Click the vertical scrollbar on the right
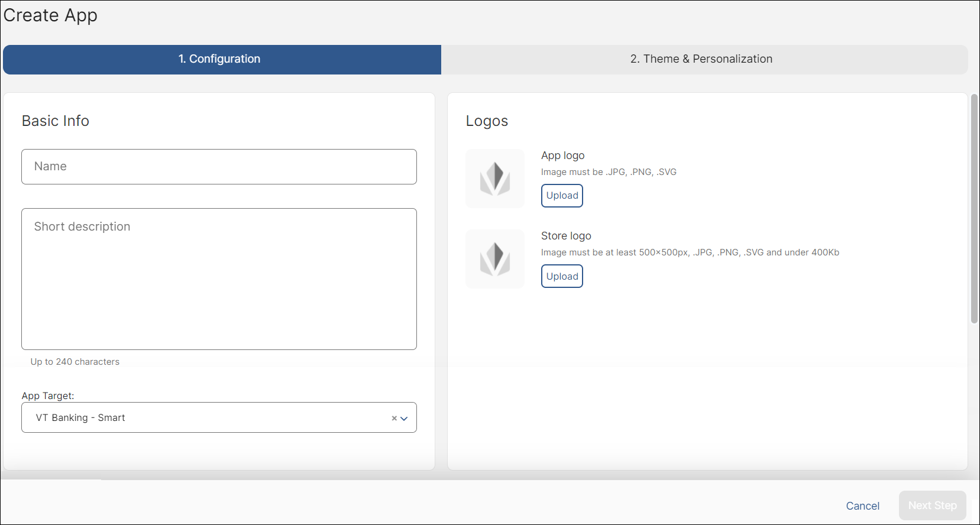The image size is (980, 525). 974,208
